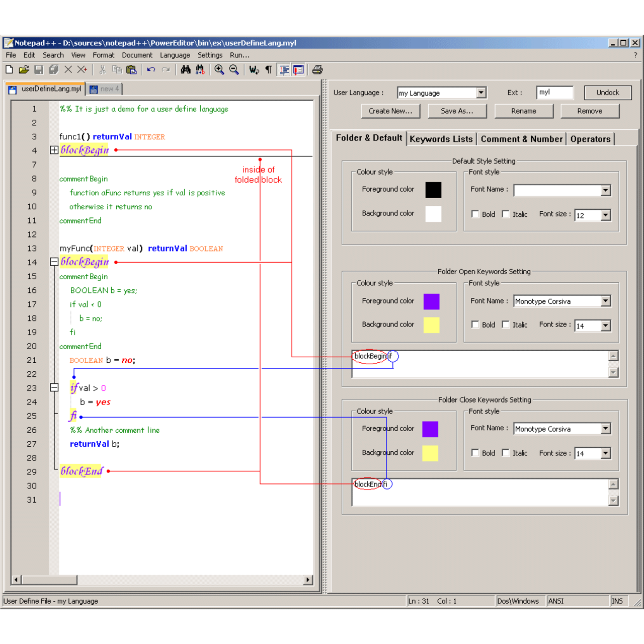This screenshot has width=644, height=644.
Task: Open the Language menu
Action: tap(175, 55)
